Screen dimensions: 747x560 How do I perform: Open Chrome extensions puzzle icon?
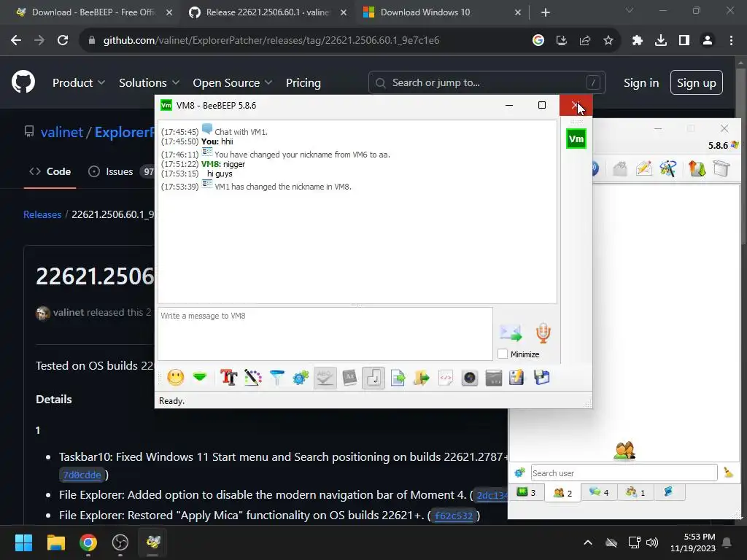(x=637, y=41)
